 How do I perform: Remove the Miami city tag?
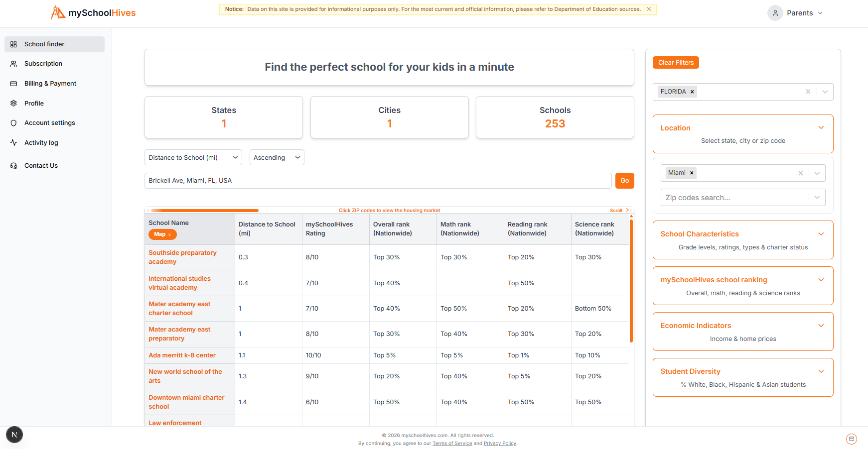tap(692, 173)
